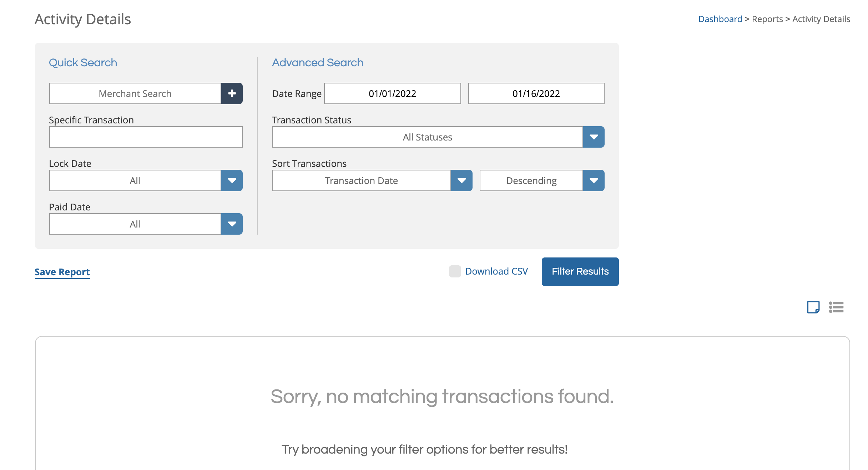Open Lock Date dropdown arrow
The width and height of the screenshot is (868, 470).
coord(232,180)
